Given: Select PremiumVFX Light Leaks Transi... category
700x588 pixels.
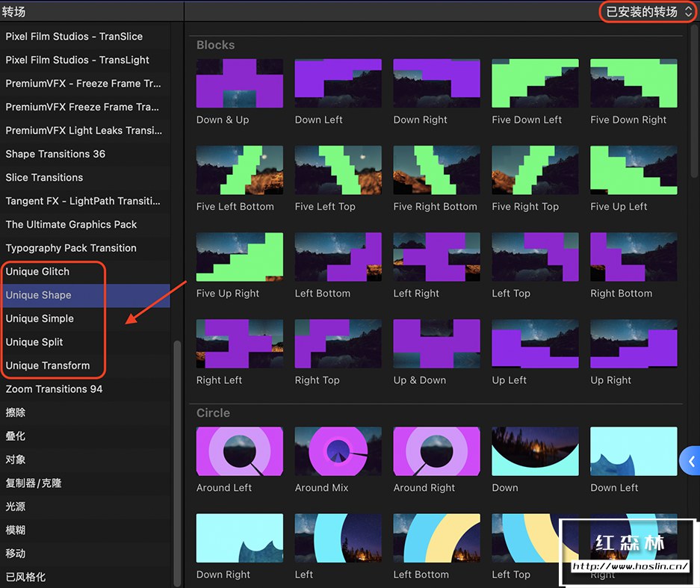Looking at the screenshot, I should [x=85, y=130].
